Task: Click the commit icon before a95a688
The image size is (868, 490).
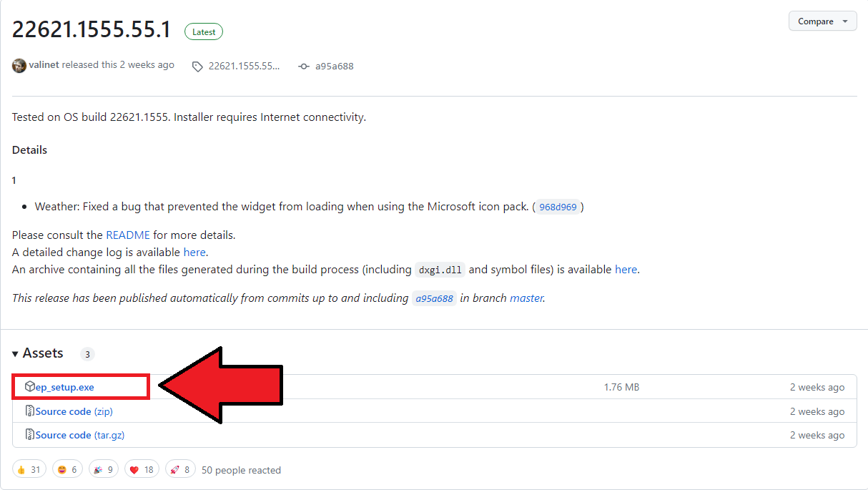Action: click(x=304, y=67)
